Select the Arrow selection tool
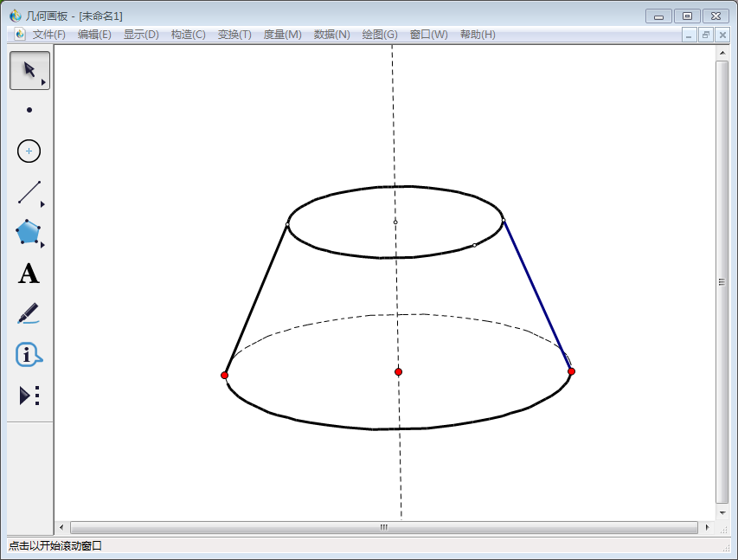 pyautogui.click(x=29, y=70)
